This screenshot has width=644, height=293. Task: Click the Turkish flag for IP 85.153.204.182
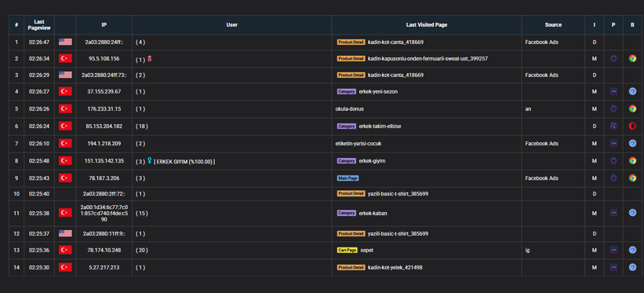tap(65, 126)
